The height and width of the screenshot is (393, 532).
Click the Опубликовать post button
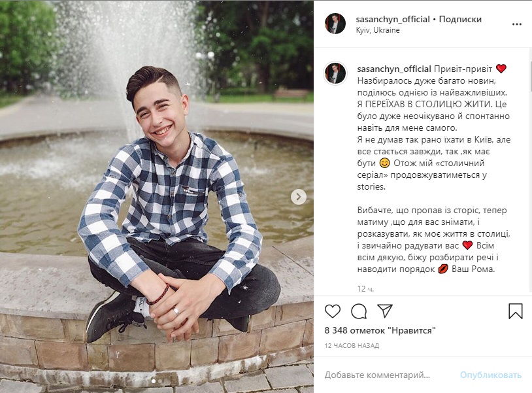pos(490,375)
